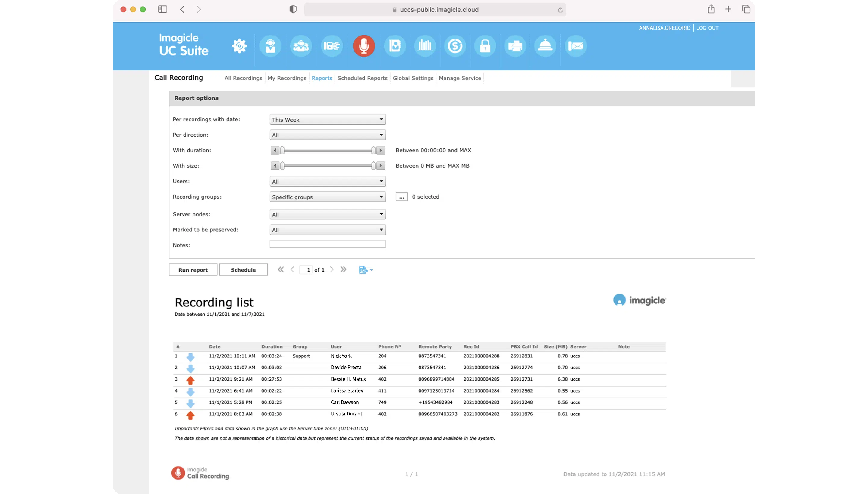The image size is (868, 494).
Task: Go to last report page arrow
Action: tap(343, 269)
